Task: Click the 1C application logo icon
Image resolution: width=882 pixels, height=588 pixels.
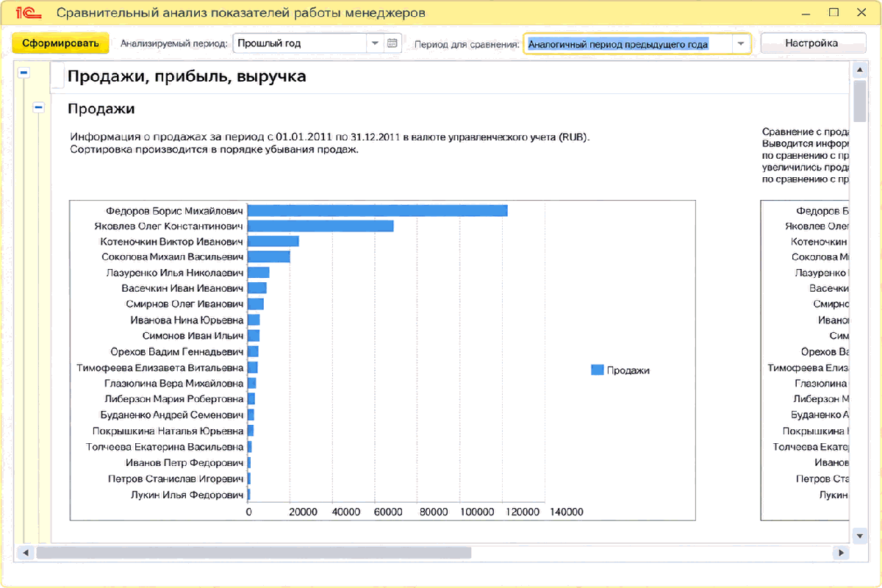Action: [26, 12]
